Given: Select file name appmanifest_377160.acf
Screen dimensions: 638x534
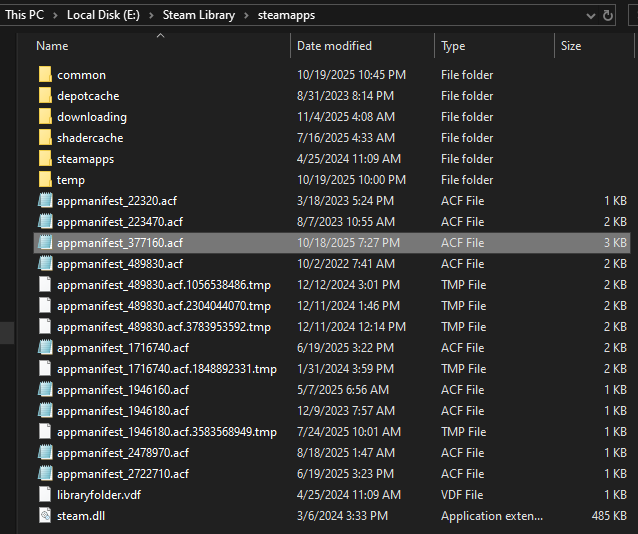Looking at the screenshot, I should click(120, 243).
